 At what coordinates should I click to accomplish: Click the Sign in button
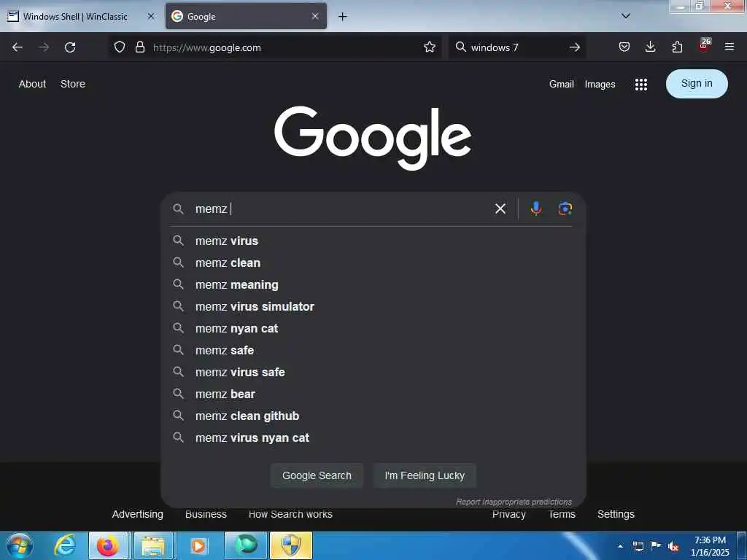[x=697, y=84]
